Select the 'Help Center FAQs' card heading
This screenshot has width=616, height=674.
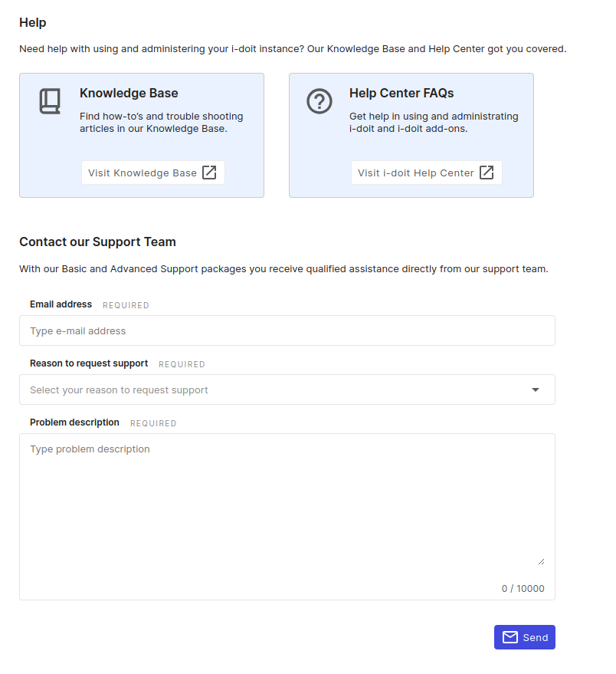[x=401, y=94]
